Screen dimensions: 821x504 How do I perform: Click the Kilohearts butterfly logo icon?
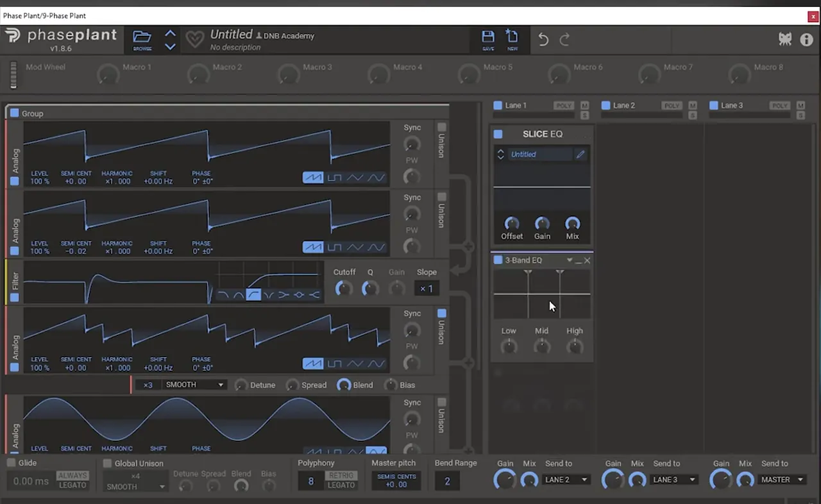click(785, 39)
